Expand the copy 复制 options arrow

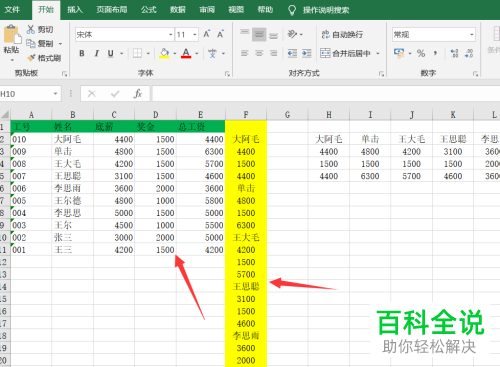[60, 44]
